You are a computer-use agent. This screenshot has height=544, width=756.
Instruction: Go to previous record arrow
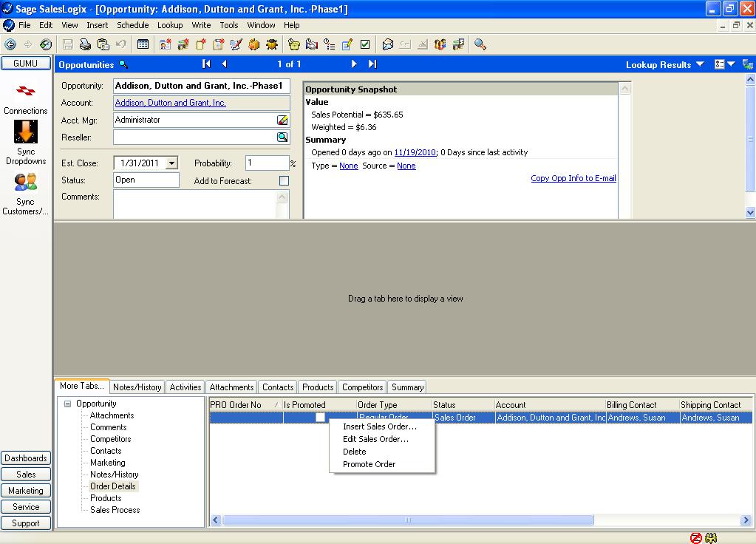224,64
